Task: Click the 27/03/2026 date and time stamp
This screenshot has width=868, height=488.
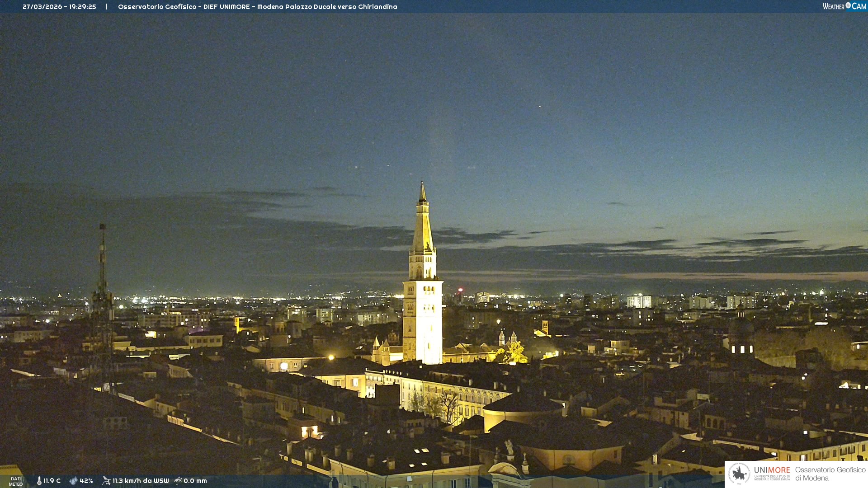Action: tap(59, 7)
